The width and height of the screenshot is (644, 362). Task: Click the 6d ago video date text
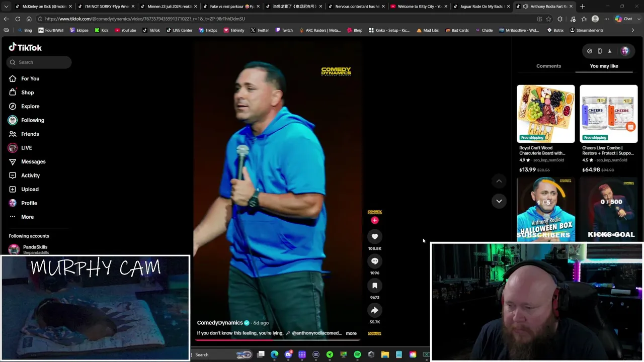click(261, 323)
